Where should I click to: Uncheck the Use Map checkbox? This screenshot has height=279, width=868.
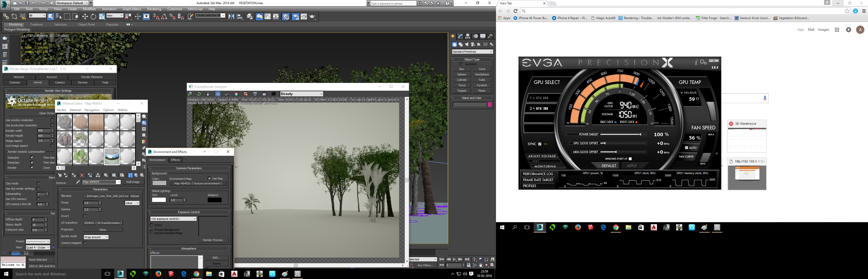click(x=209, y=179)
